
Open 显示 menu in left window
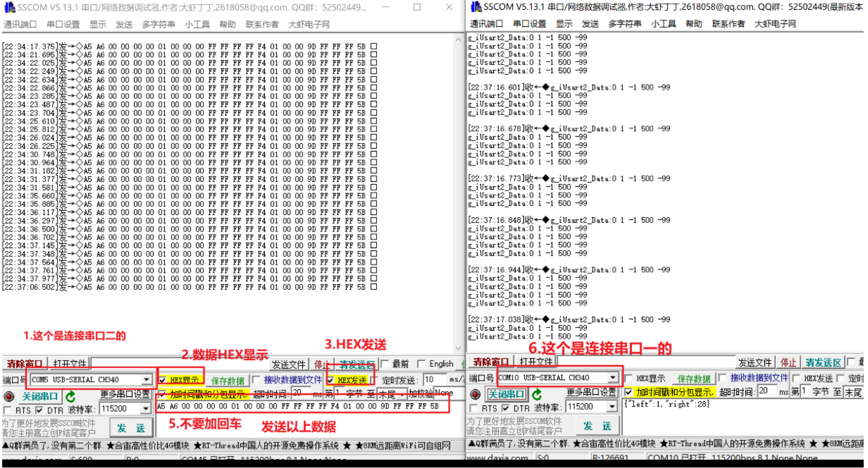98,24
